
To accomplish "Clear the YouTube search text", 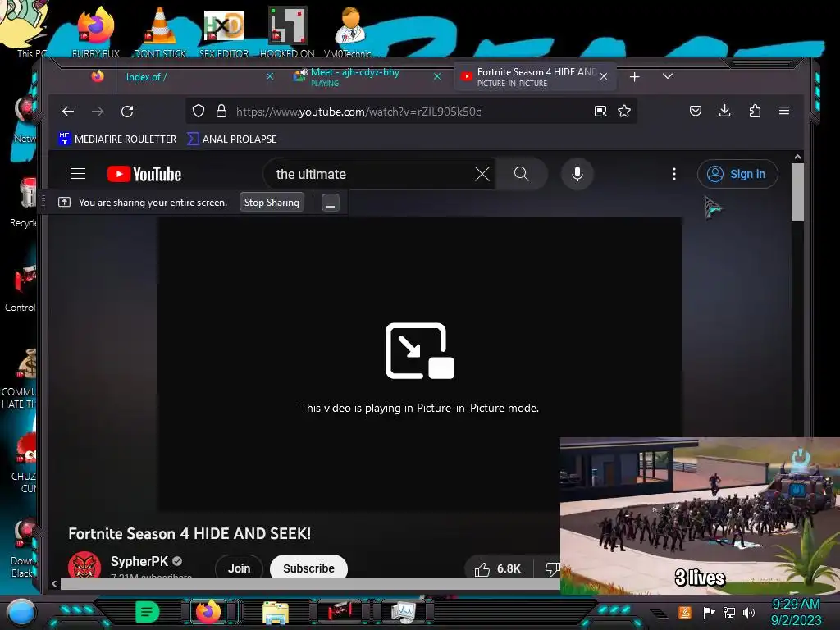I will (x=482, y=174).
